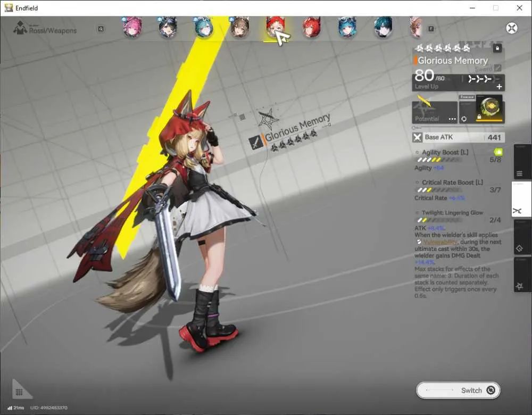Select the pink-haired operator portrait
This screenshot has width=532, height=415.
pyautogui.click(x=132, y=27)
